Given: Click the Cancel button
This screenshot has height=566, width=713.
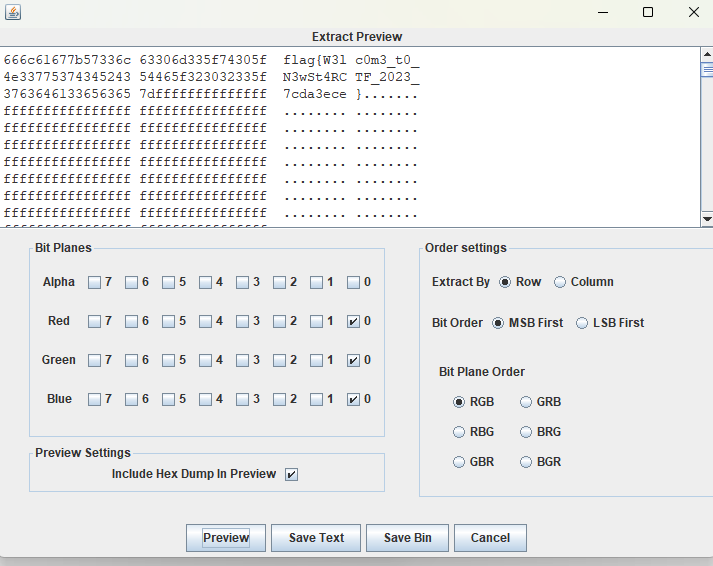Looking at the screenshot, I should tap(490, 538).
